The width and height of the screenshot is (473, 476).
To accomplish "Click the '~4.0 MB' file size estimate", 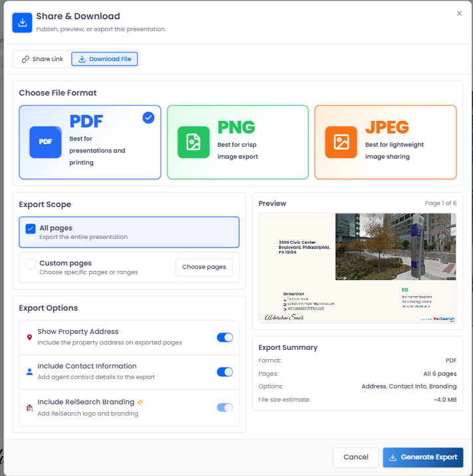I will 444,400.
